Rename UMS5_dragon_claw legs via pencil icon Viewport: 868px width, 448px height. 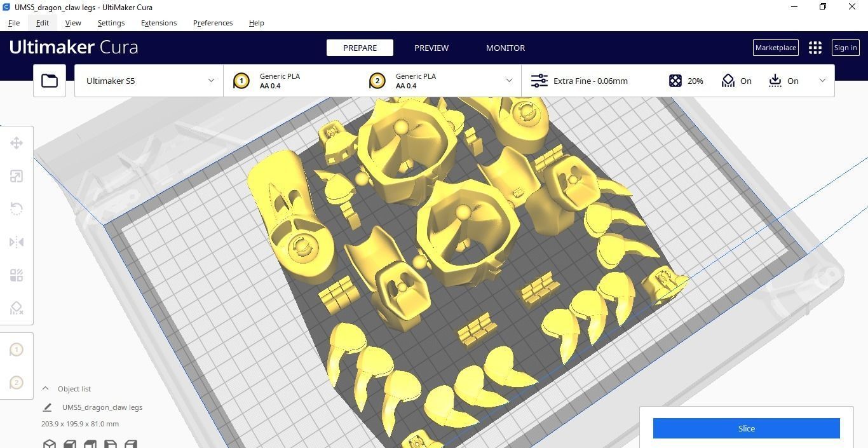47,407
